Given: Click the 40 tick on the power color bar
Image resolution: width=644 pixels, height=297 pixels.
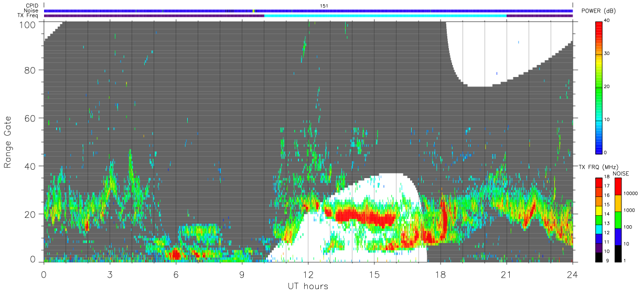Looking at the screenshot, I should click(x=607, y=20).
